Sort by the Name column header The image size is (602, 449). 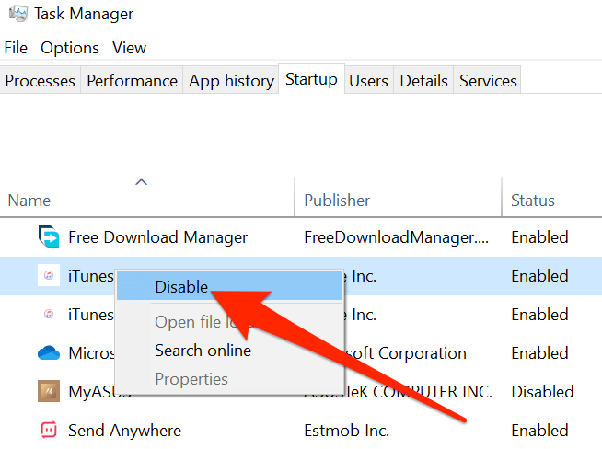30,200
